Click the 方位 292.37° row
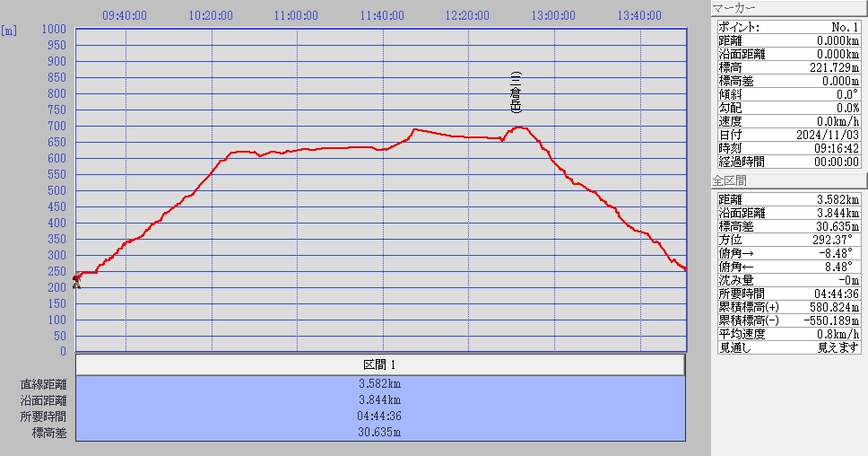 click(x=789, y=240)
